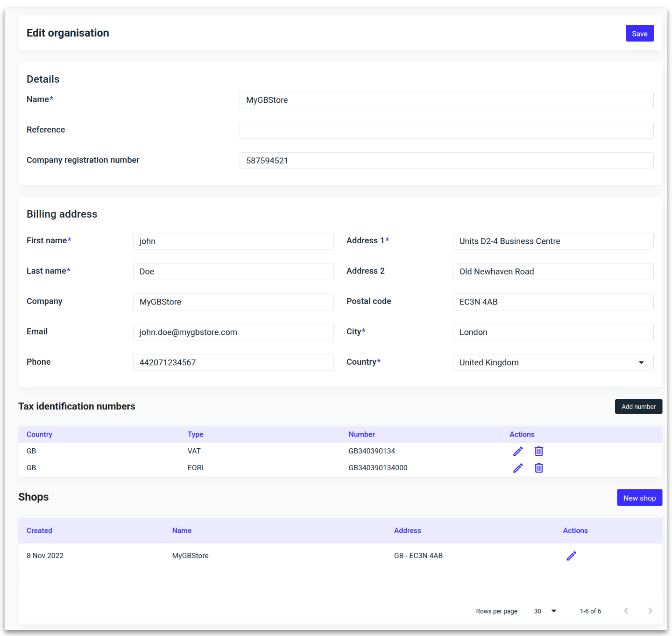
Task: Open the Country dropdown
Action: tap(553, 362)
